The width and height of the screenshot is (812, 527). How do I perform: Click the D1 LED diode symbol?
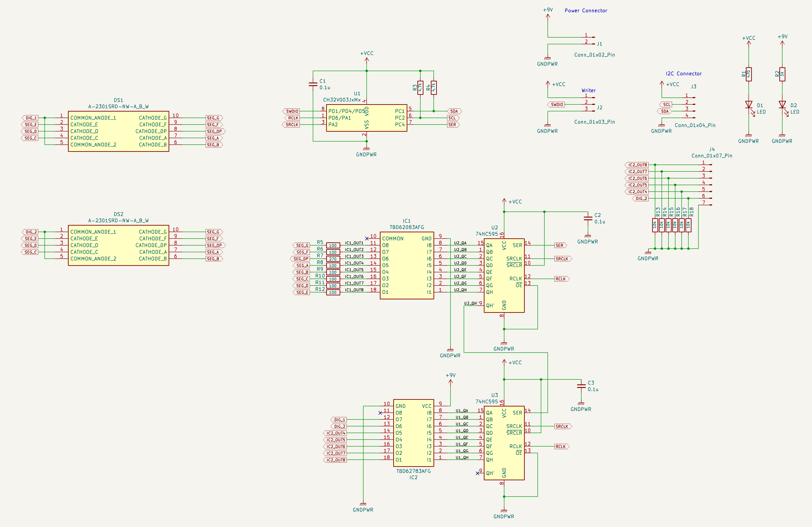coord(749,105)
